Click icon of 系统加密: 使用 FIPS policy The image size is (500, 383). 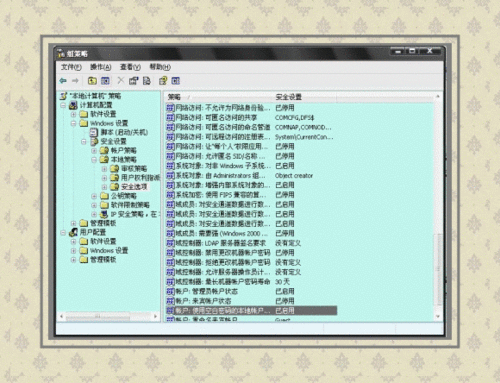[170, 195]
